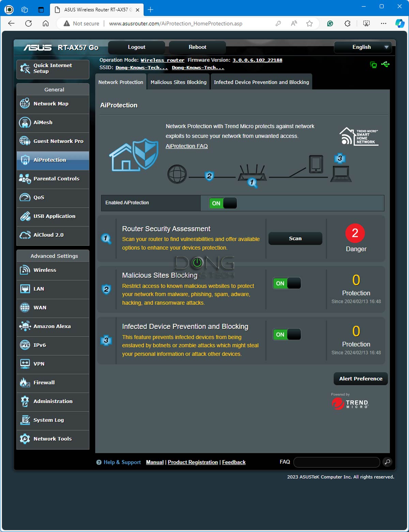Start the router security Scan
Viewport: 409px width, 532px height.
click(x=295, y=238)
